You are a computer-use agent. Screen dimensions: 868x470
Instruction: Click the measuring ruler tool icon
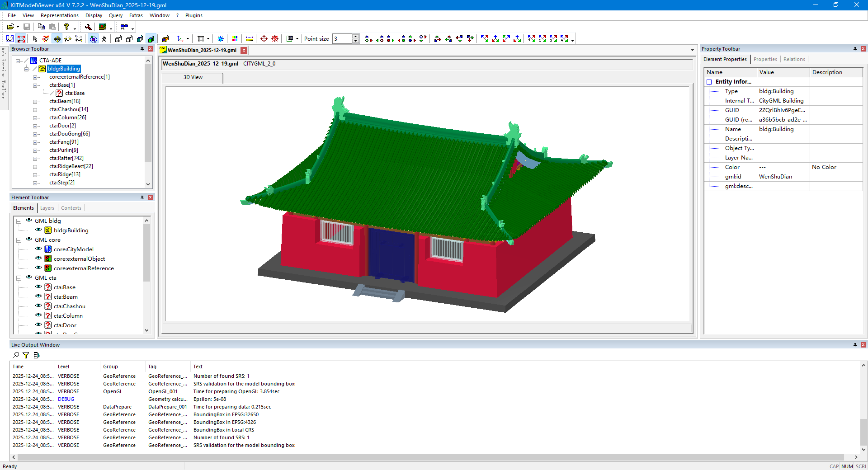[250, 39]
